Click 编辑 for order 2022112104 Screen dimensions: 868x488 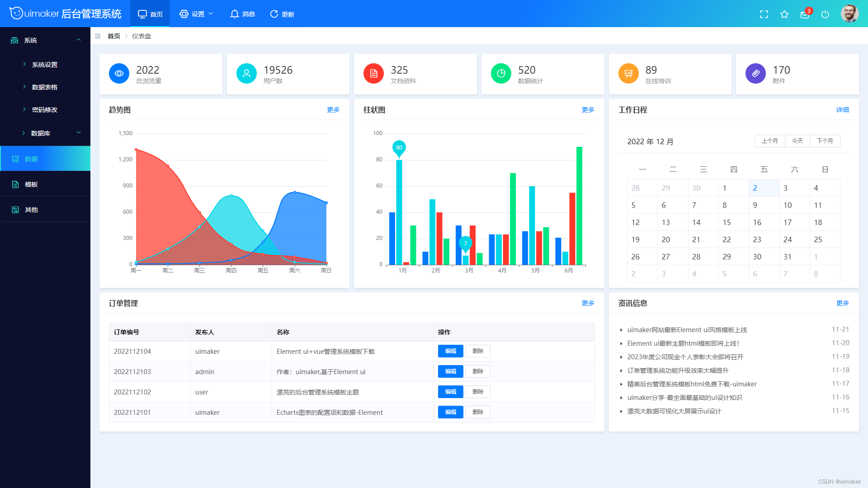click(450, 351)
